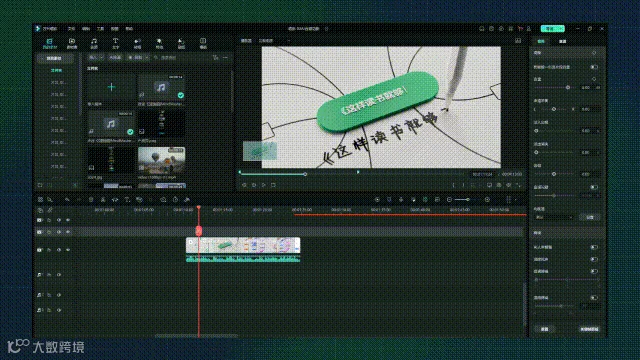Select the first audio file thumbnail
The width and height of the screenshot is (640, 360).
pyautogui.click(x=161, y=87)
